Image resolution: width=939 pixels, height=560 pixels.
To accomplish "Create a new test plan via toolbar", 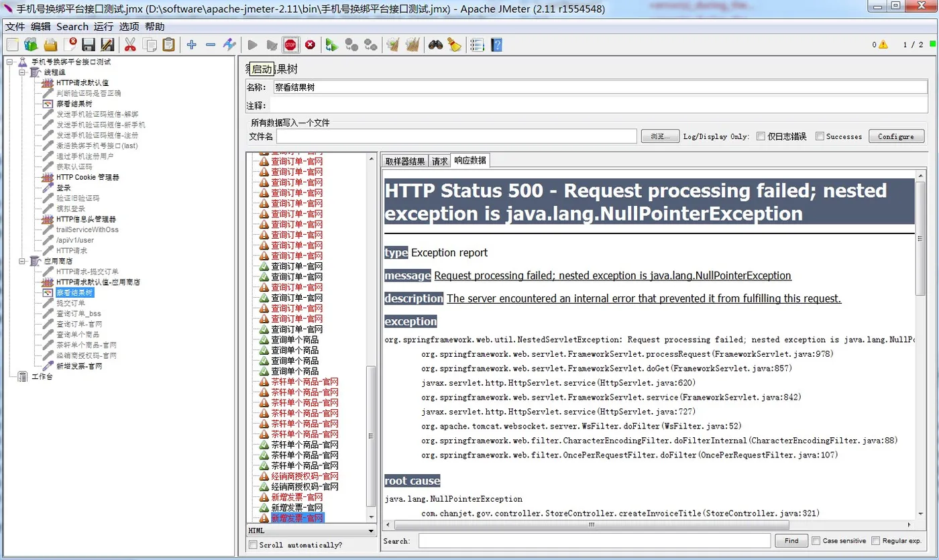I will coord(12,45).
